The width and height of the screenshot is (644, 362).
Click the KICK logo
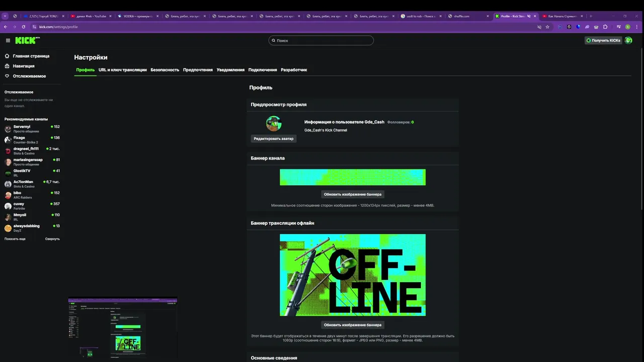[x=27, y=40]
